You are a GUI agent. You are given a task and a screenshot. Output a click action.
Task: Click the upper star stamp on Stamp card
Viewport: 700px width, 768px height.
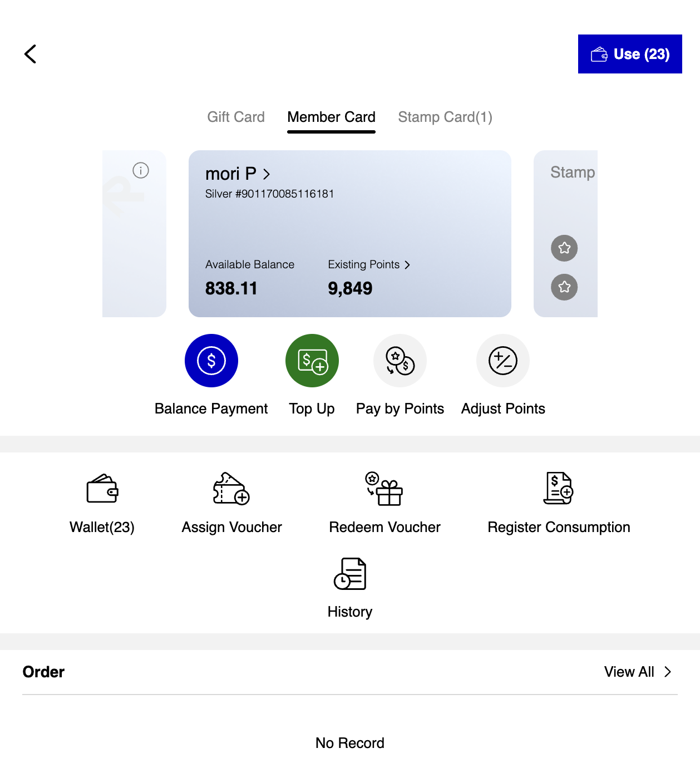[564, 248]
